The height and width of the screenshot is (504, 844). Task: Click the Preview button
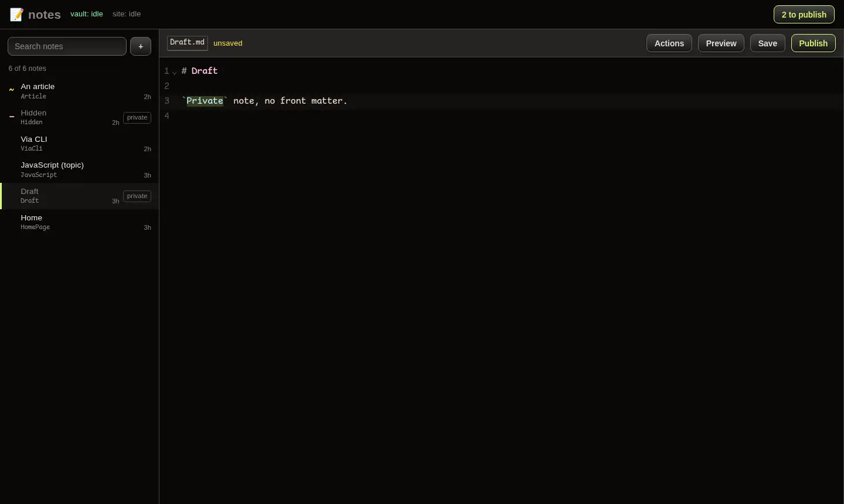tap(721, 43)
